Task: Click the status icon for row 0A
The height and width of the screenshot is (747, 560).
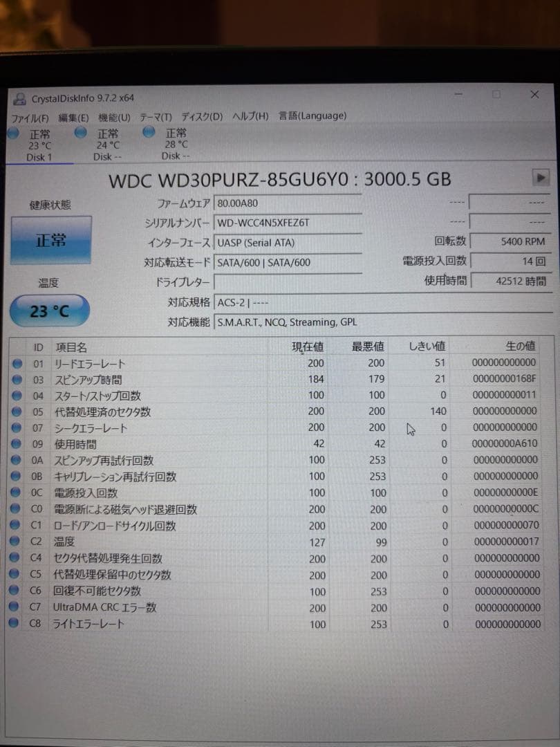Action: pos(16,460)
